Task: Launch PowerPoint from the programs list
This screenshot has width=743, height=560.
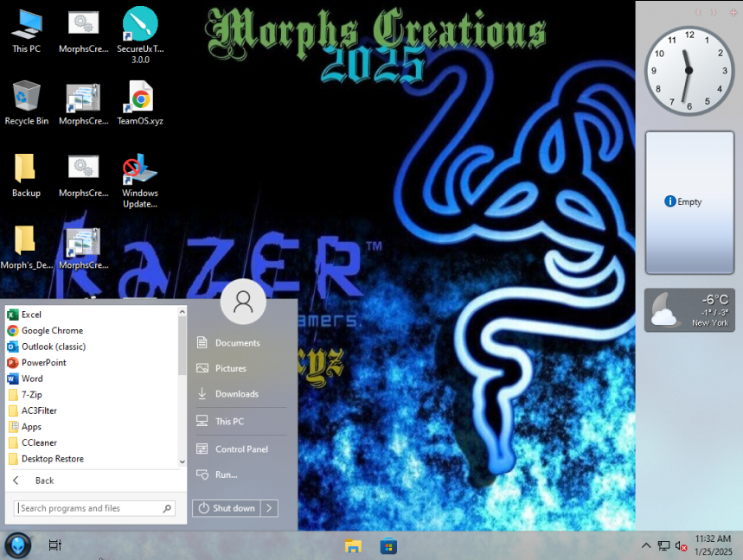Action: (x=92, y=363)
